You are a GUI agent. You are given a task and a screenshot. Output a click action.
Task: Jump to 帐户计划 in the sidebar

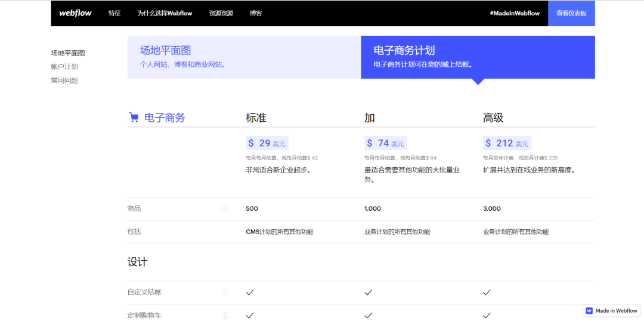64,67
